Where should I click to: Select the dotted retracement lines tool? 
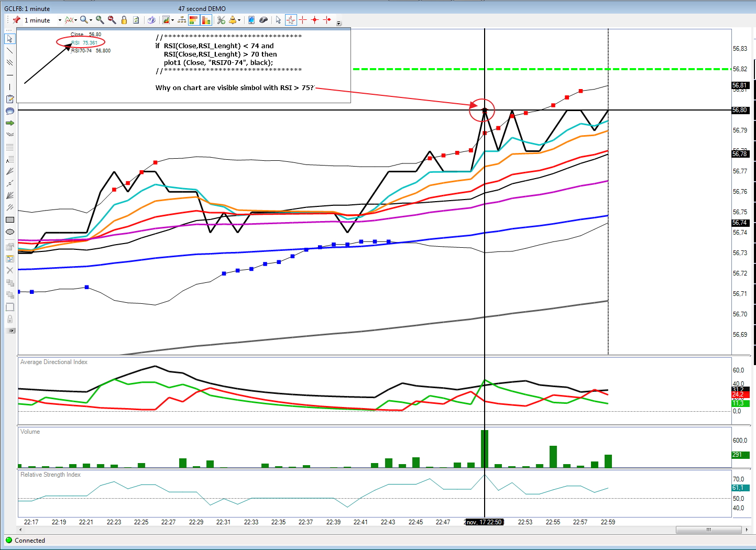[x=9, y=147]
